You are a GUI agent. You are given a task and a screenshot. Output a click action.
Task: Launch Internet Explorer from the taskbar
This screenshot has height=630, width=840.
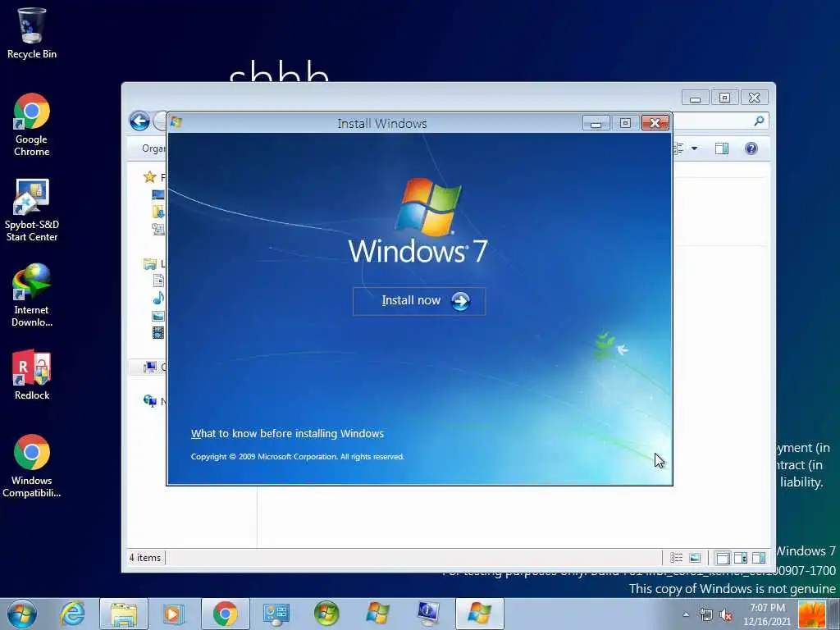72,614
